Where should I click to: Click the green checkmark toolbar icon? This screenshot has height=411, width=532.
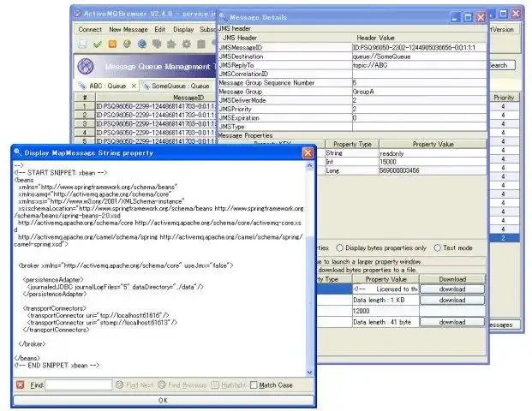pos(98,44)
